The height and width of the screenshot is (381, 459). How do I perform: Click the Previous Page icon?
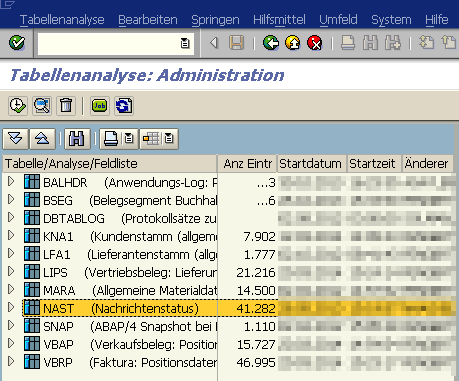point(449,43)
